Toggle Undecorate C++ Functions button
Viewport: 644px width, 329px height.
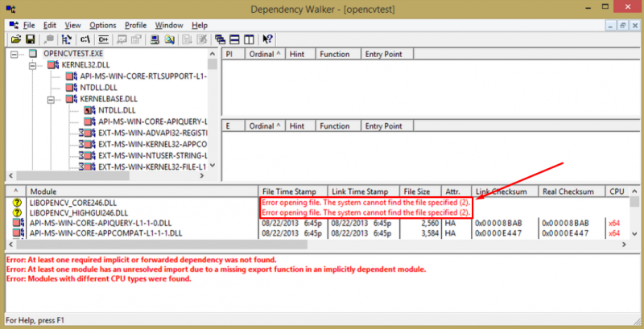coord(103,39)
